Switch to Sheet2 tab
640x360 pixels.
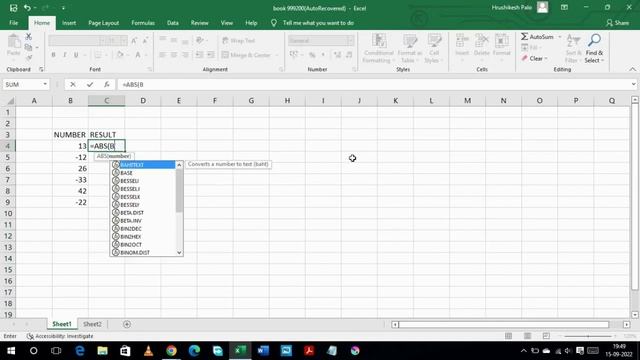point(92,324)
